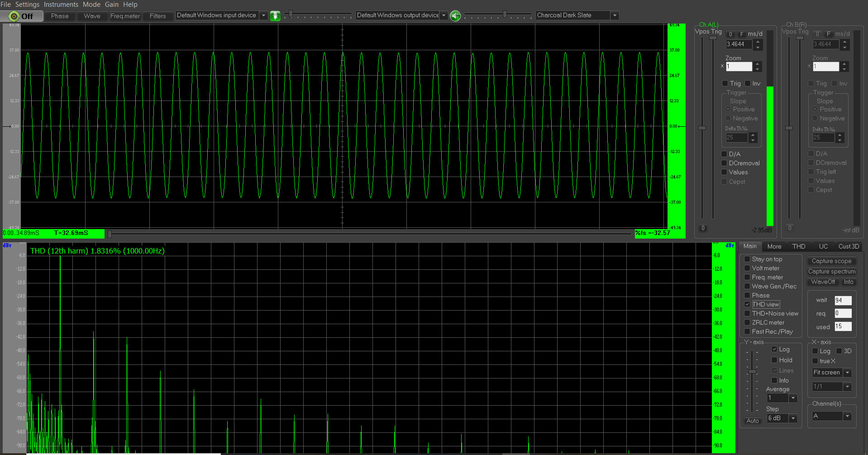Click Ch A zero button below Vpos slider
The height and width of the screenshot is (455, 868).
(703, 228)
